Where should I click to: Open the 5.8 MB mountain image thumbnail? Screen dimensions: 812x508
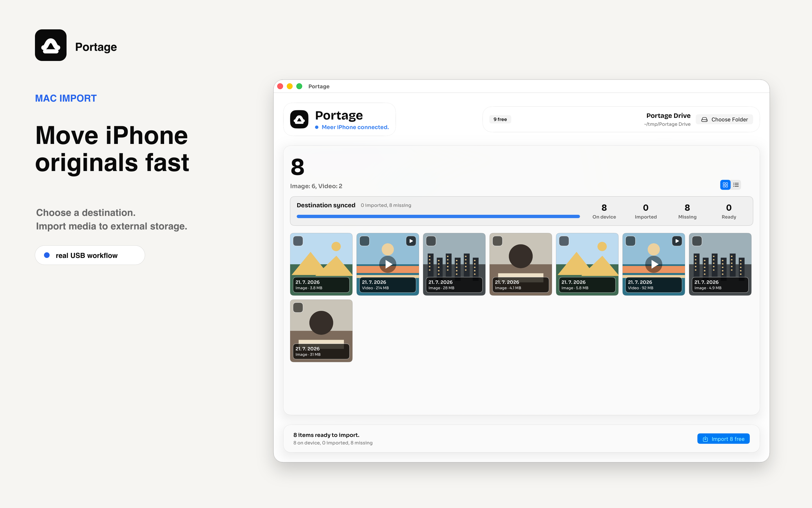pos(587,264)
